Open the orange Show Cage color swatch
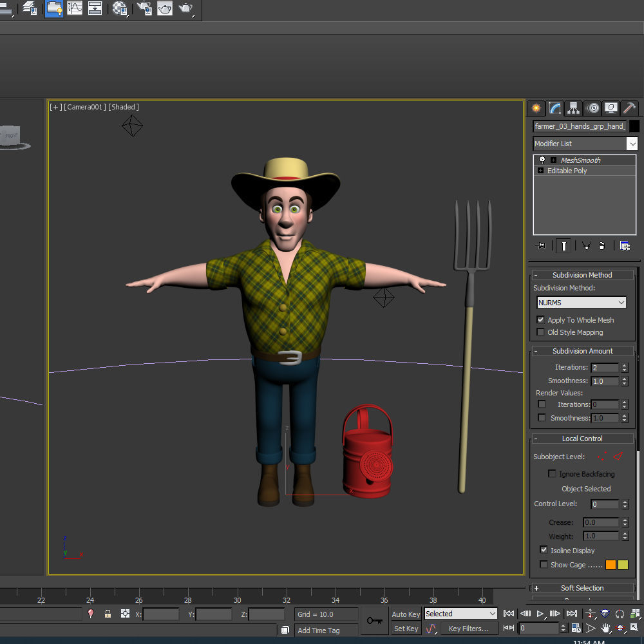 (x=611, y=565)
